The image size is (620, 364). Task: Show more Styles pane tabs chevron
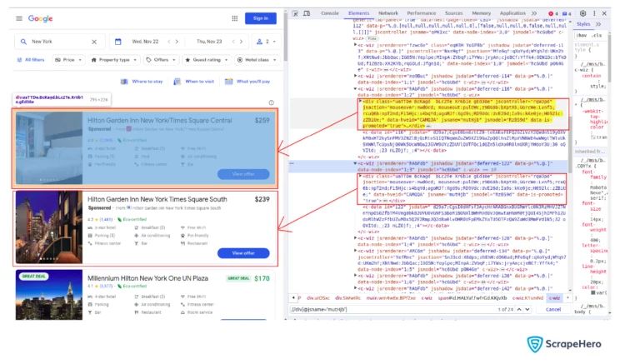click(x=598, y=24)
